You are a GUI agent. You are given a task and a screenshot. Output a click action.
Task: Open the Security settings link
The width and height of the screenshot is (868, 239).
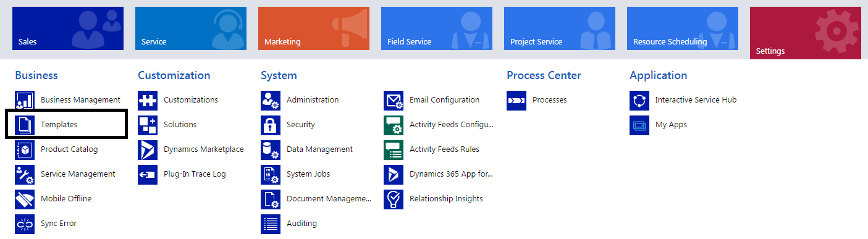pos(301,125)
